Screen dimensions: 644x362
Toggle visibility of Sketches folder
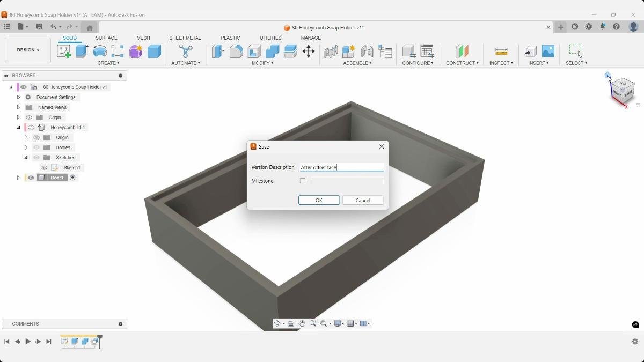[36, 158]
